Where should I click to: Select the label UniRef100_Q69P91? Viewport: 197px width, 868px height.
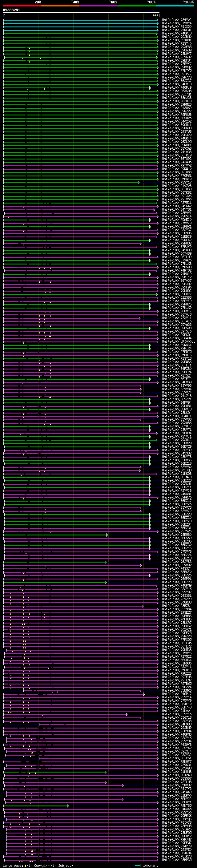pyautogui.click(x=177, y=579)
